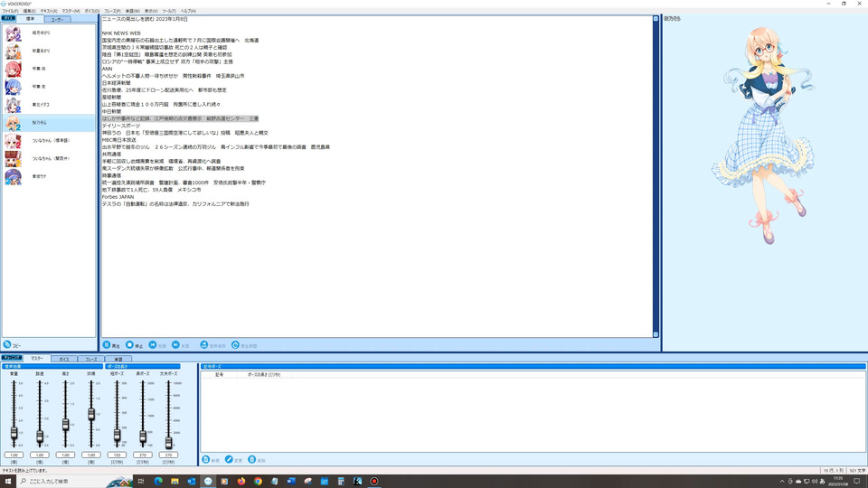Open the マスター(M) menu
The image size is (868, 488).
click(71, 11)
